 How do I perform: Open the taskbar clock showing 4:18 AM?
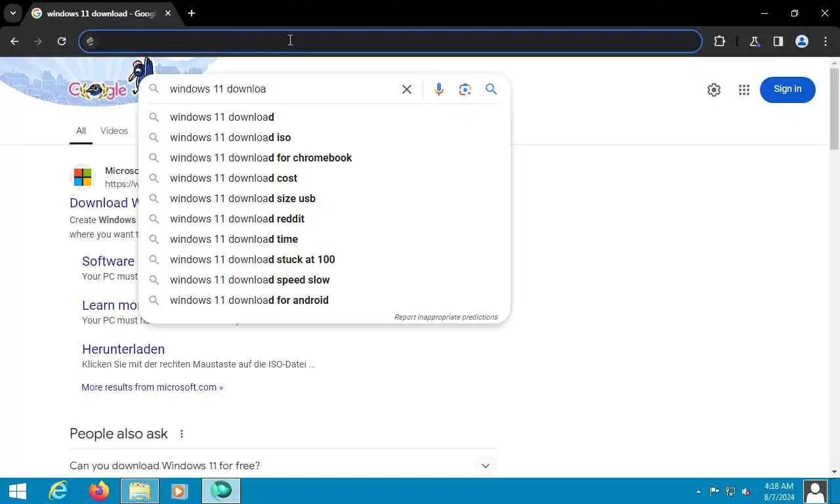coord(779,492)
